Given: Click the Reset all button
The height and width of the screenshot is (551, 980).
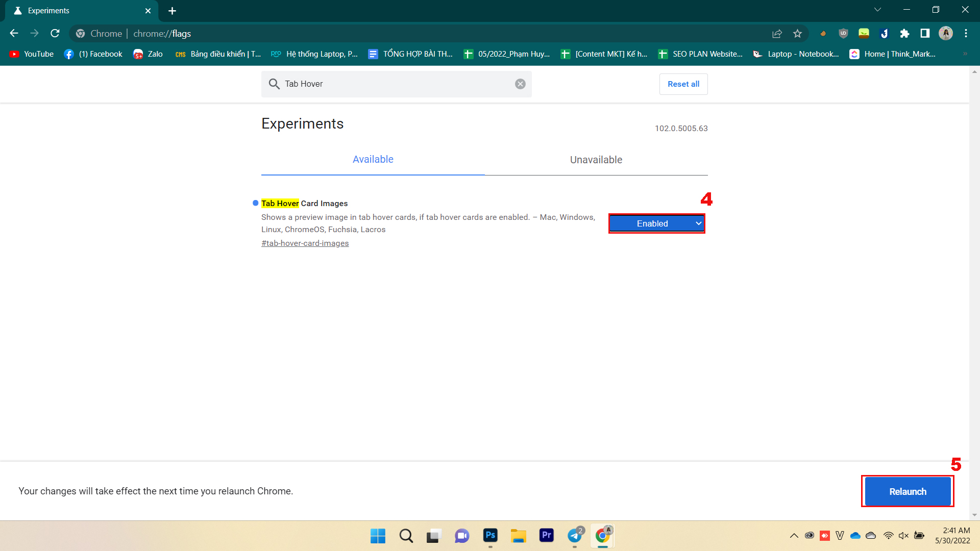Looking at the screenshot, I should (683, 84).
